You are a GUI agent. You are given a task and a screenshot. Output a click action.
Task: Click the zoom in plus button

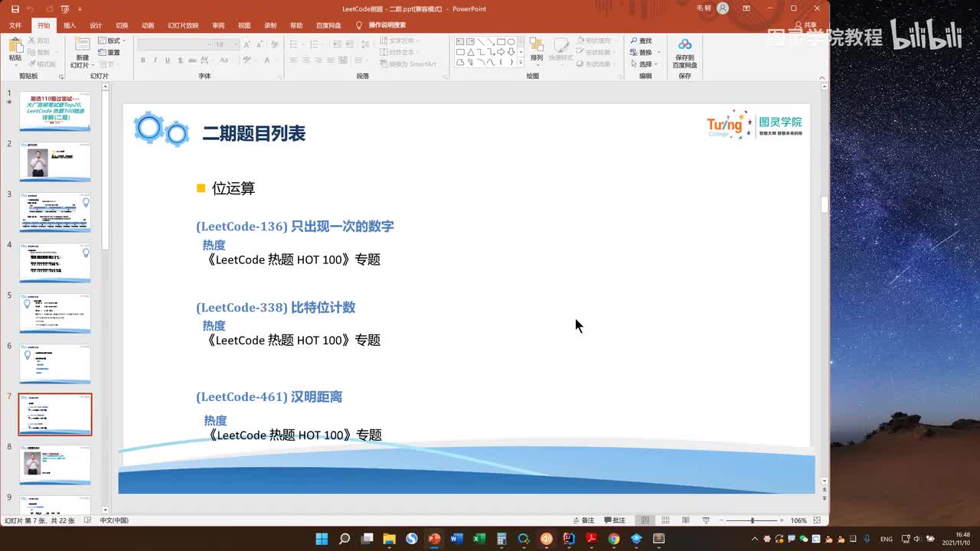(782, 520)
